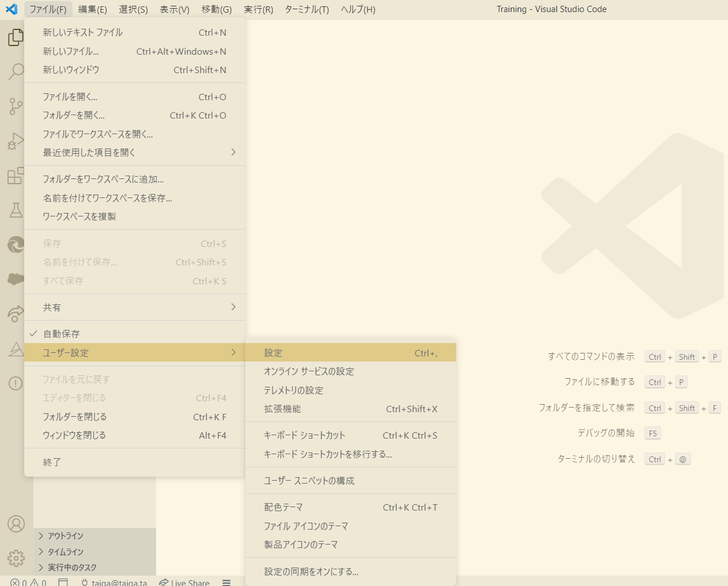Open the Microsoft Edge Tools icon
The image size is (728, 586).
16,245
